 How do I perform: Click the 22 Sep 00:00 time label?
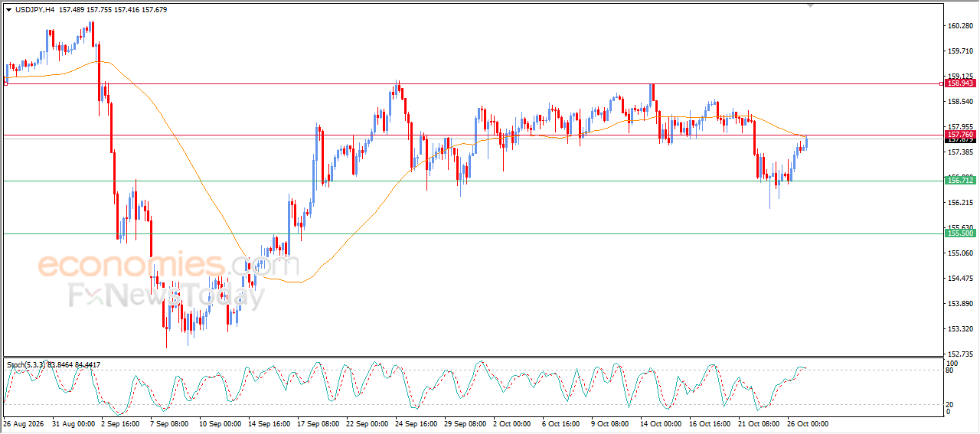[x=367, y=423]
